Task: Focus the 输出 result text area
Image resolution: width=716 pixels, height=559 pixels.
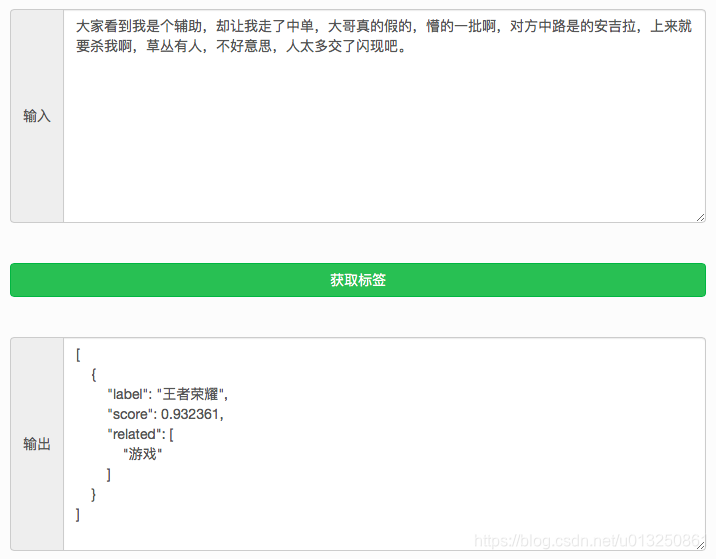Action: coord(384,444)
